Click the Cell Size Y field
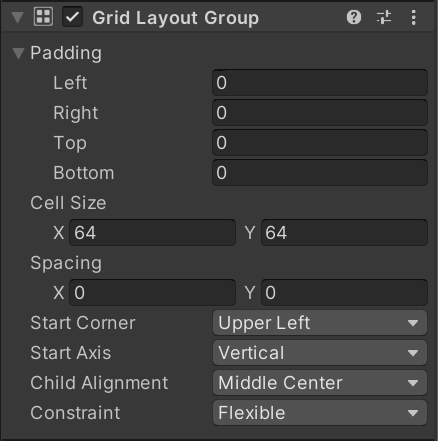This screenshot has height=441, width=438. pyautogui.click(x=344, y=233)
